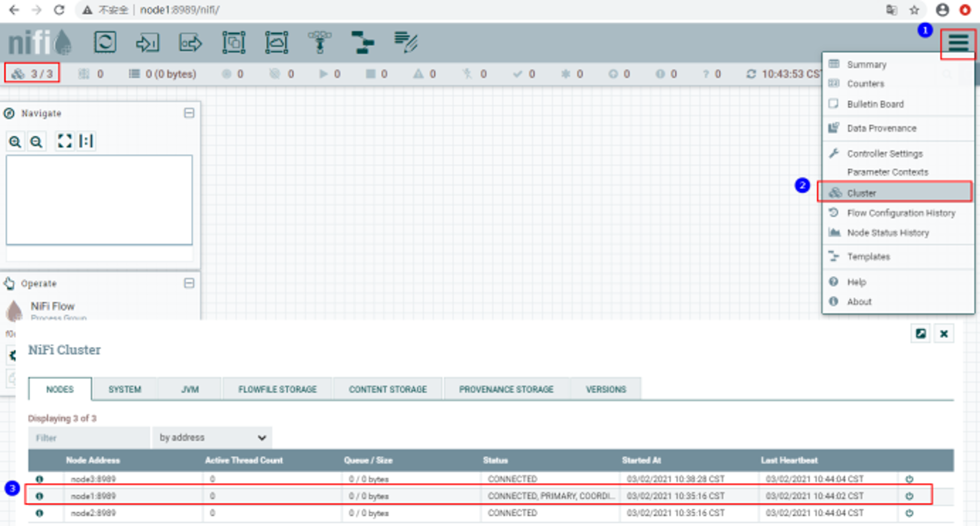980x526 pixels.
Task: Switch to the PROVENANCE STORAGE tab
Action: coord(506,389)
